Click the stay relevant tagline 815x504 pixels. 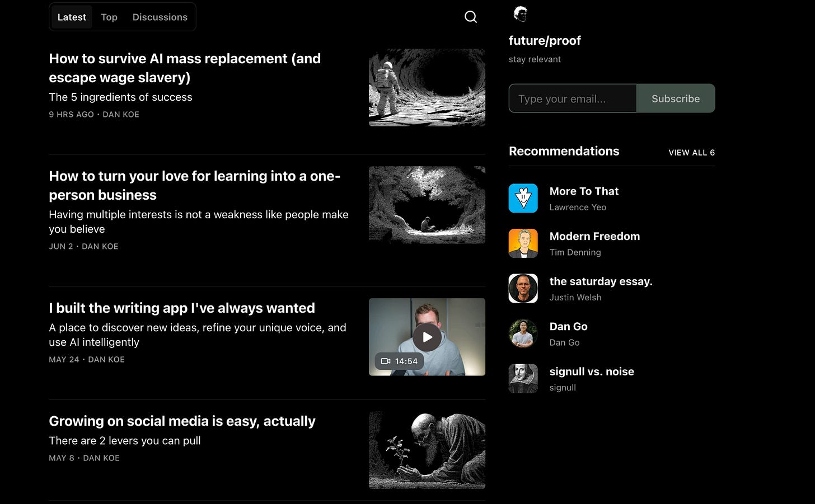tap(535, 59)
